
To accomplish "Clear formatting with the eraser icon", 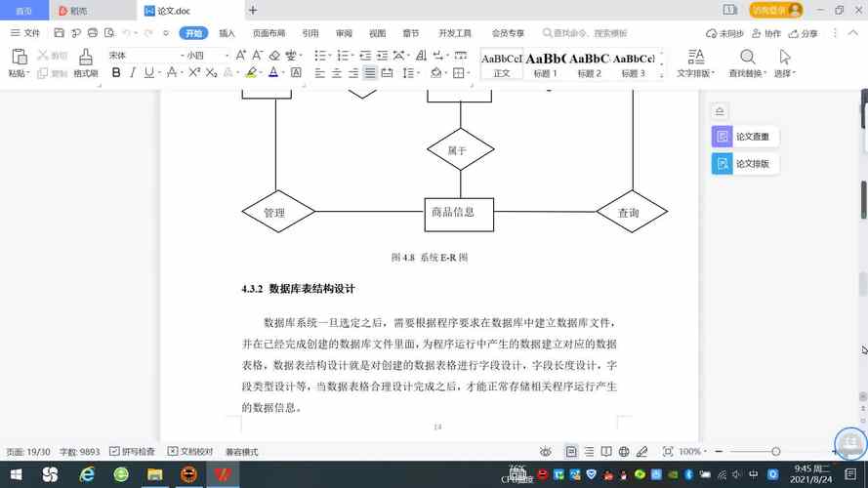I will click(274, 56).
